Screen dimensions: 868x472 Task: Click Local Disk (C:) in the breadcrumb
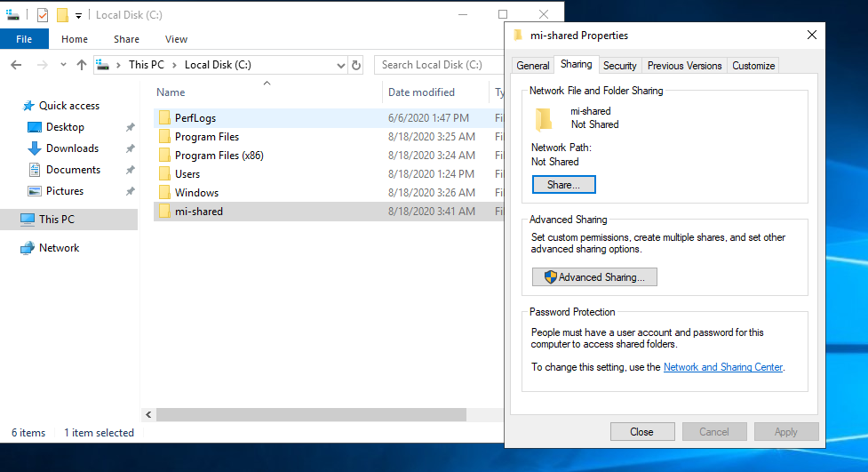tap(218, 65)
